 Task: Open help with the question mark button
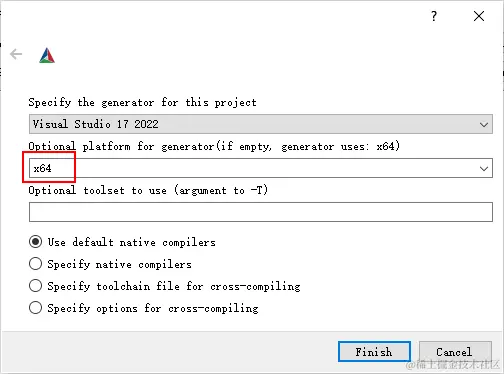[x=434, y=16]
